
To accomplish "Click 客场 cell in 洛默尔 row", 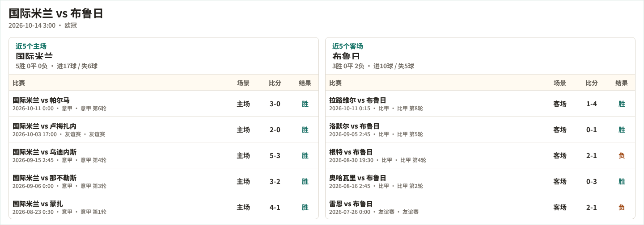I will [560, 129].
